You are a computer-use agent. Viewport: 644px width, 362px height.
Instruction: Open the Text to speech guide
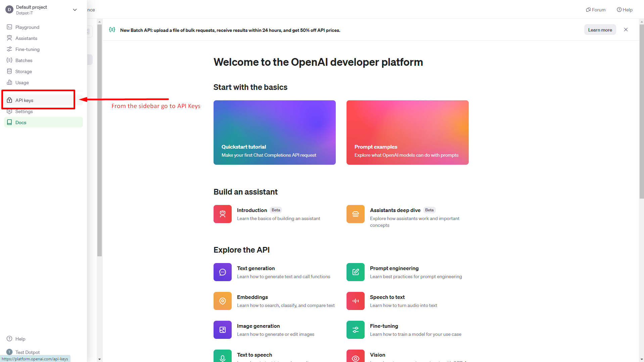coord(254,355)
